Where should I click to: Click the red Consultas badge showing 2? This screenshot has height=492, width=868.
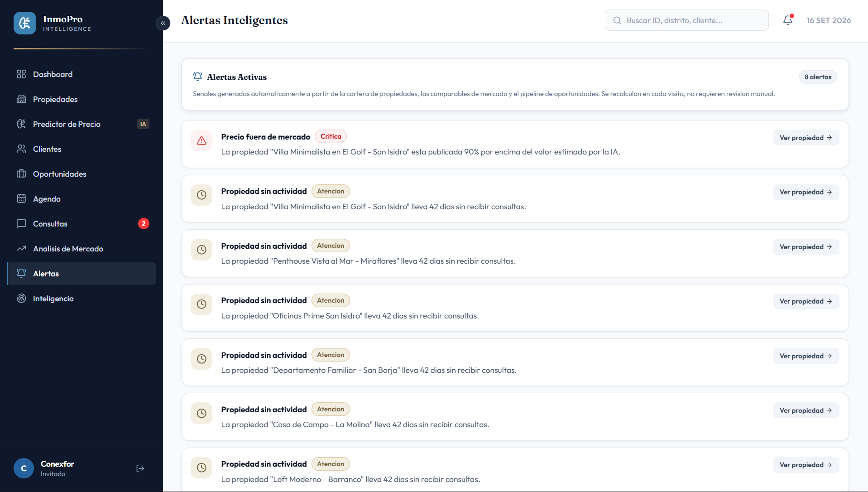(144, 223)
